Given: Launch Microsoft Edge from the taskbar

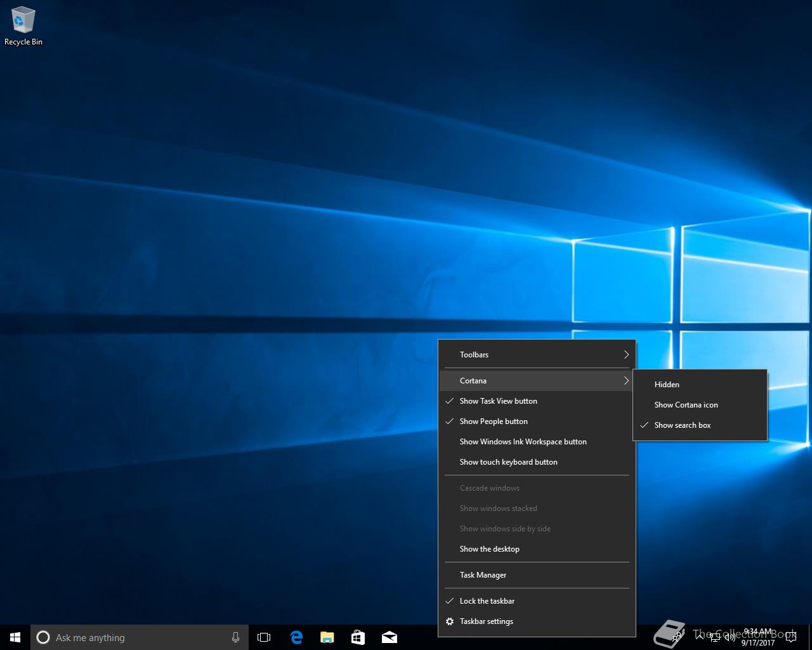Looking at the screenshot, I should tap(296, 637).
